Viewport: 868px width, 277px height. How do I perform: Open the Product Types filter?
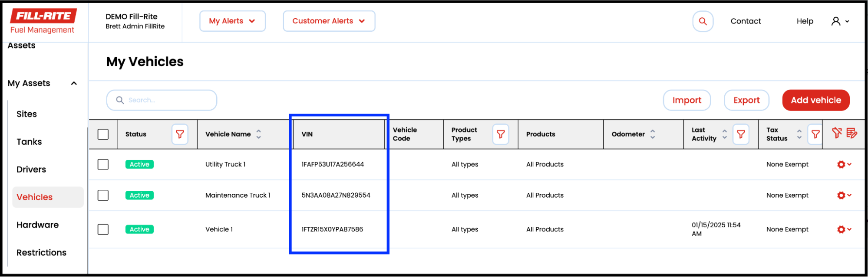click(500, 134)
